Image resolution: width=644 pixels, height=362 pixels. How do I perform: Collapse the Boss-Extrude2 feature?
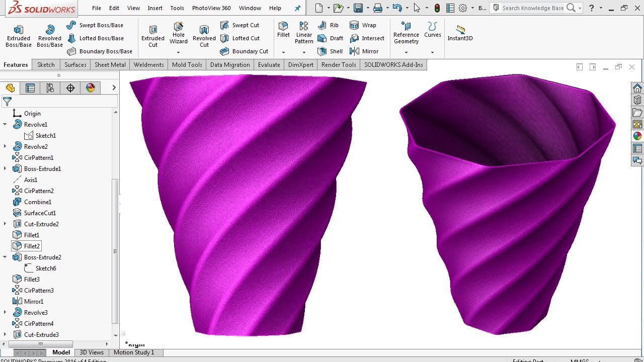pos(5,257)
